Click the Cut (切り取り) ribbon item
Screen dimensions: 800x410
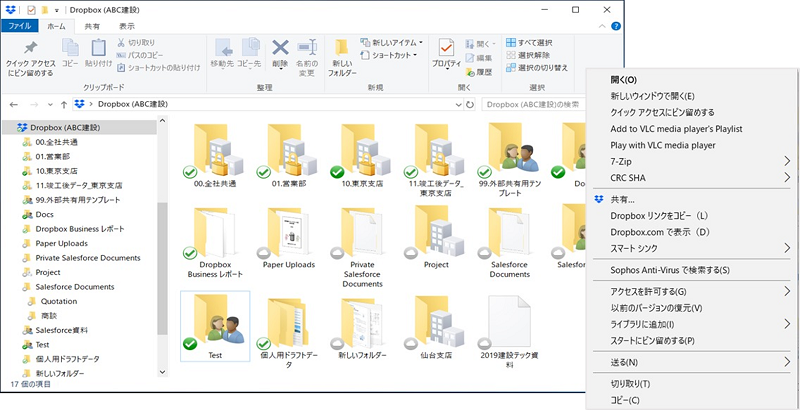(136, 43)
